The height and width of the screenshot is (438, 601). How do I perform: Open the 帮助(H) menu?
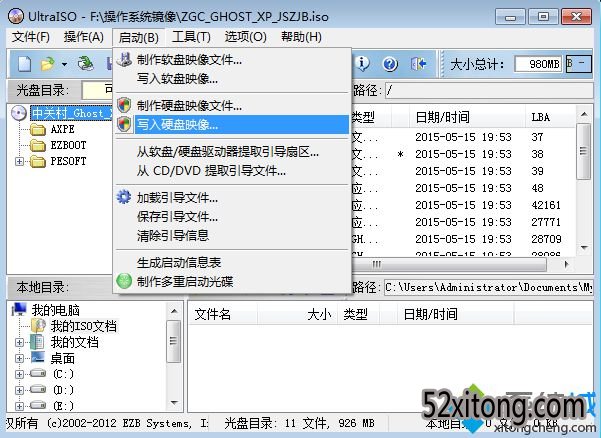[301, 37]
